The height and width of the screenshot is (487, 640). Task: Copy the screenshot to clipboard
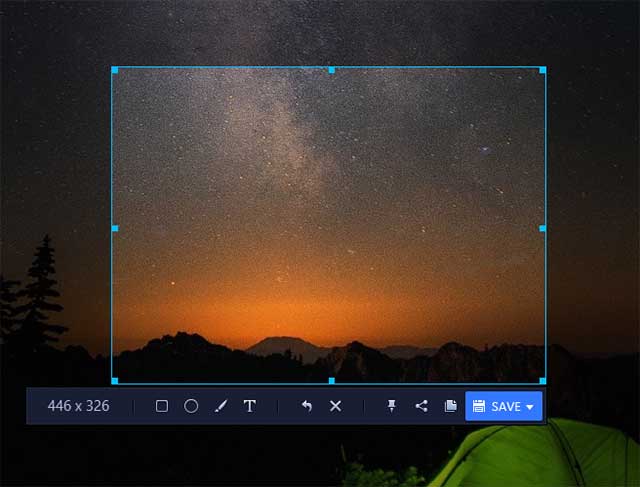point(450,406)
